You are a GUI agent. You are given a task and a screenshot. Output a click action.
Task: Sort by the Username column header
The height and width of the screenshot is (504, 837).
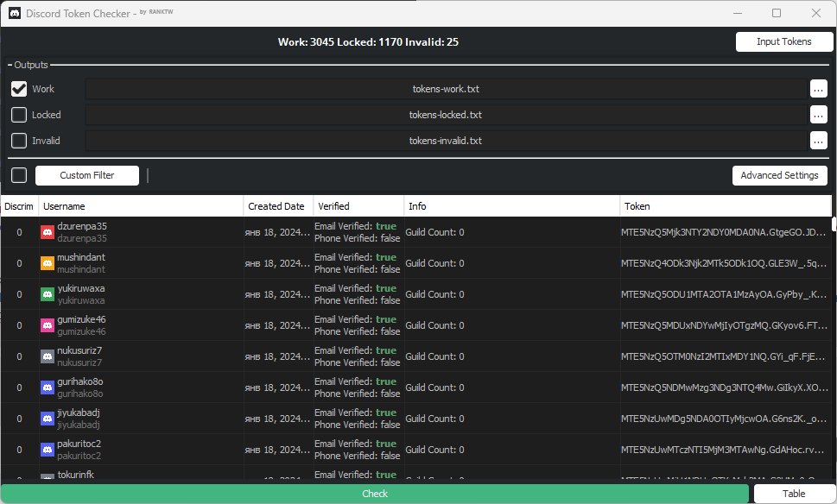click(141, 206)
